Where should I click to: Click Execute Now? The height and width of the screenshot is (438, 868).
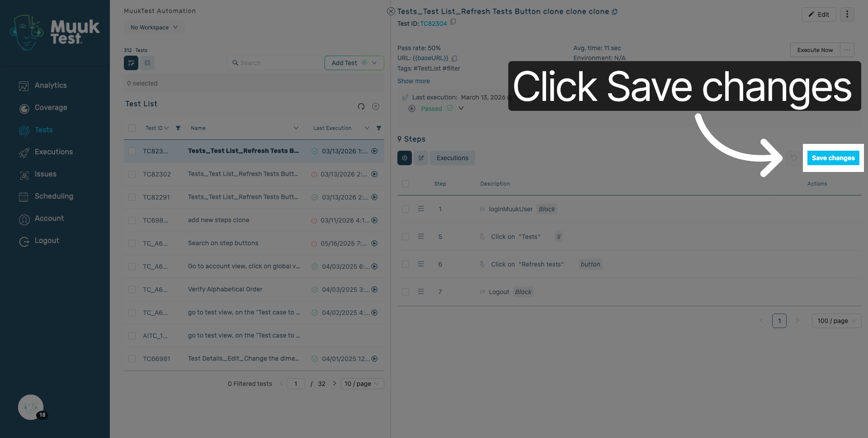[815, 50]
